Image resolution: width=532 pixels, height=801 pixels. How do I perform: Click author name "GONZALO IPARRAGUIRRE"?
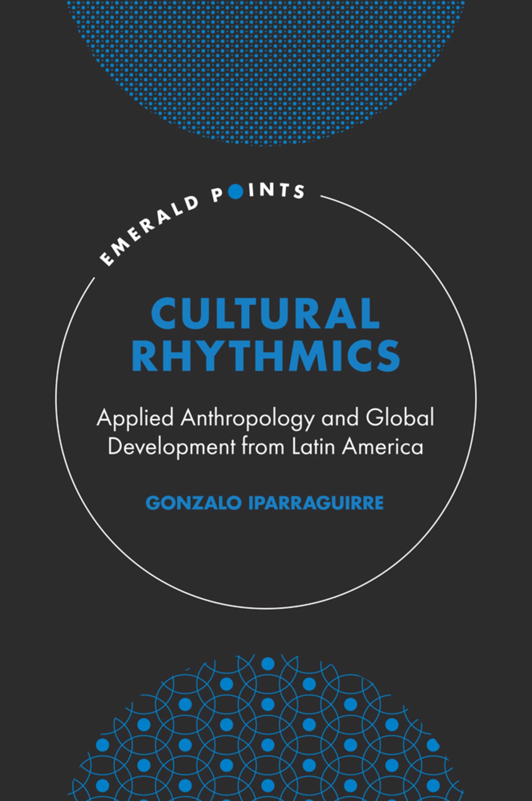(x=265, y=503)
